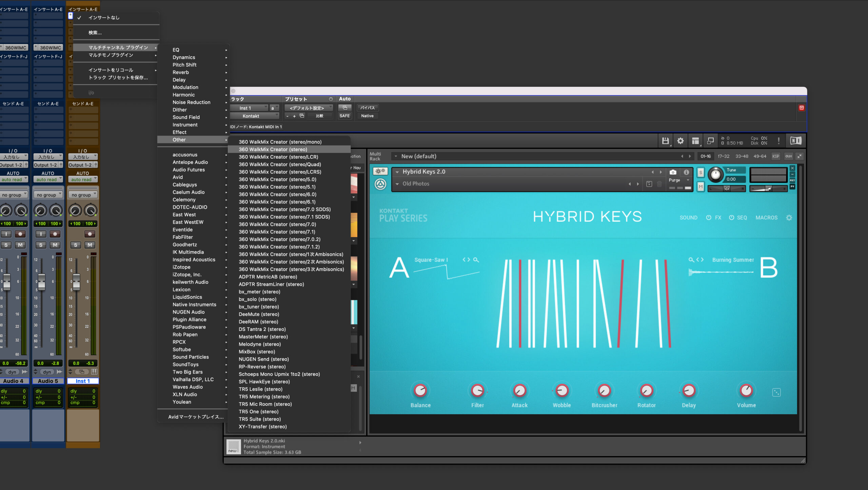The width and height of the screenshot is (868, 490).
Task: Click the Compare preset button
Action: (319, 116)
